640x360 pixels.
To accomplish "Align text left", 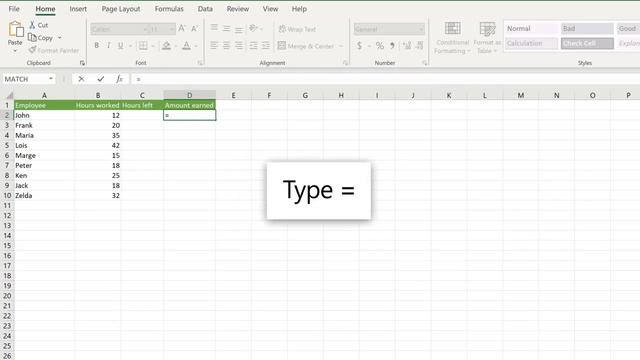I will (x=214, y=45).
